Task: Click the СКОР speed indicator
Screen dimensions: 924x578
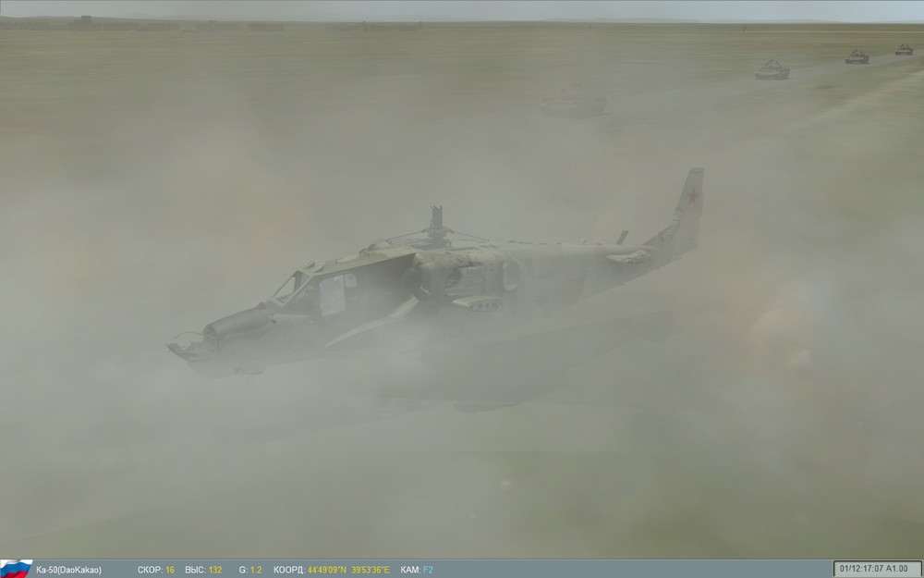Action: pyautogui.click(x=152, y=567)
